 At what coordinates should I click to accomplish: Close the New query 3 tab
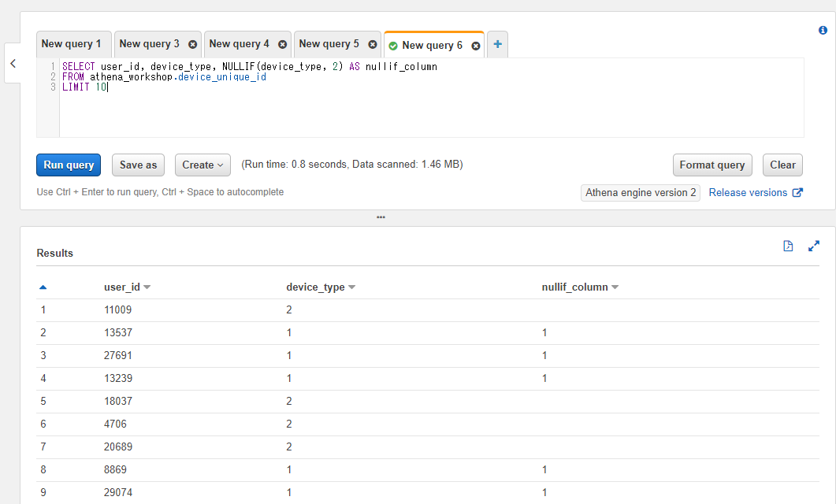tap(192, 44)
